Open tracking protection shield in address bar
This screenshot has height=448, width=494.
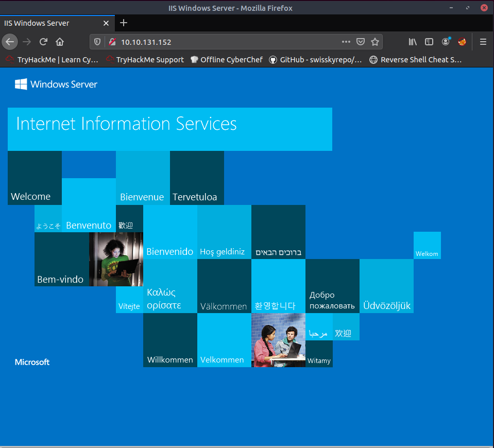tap(97, 42)
